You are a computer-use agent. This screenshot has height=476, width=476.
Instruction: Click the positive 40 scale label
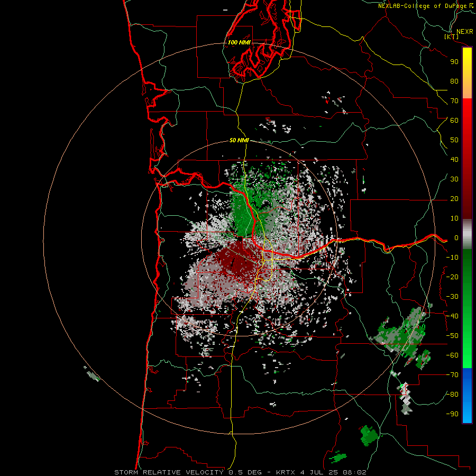(454, 159)
